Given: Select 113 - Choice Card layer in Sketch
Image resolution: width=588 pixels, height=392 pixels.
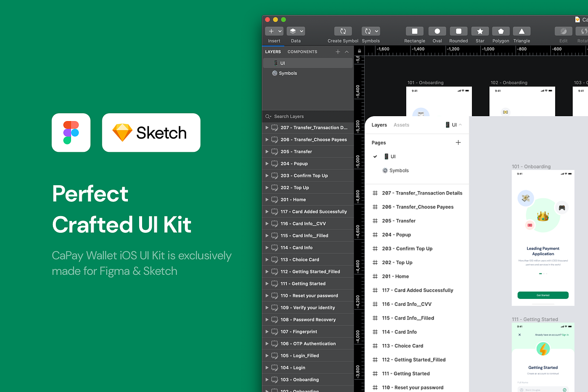Looking at the screenshot, I should [x=308, y=260].
